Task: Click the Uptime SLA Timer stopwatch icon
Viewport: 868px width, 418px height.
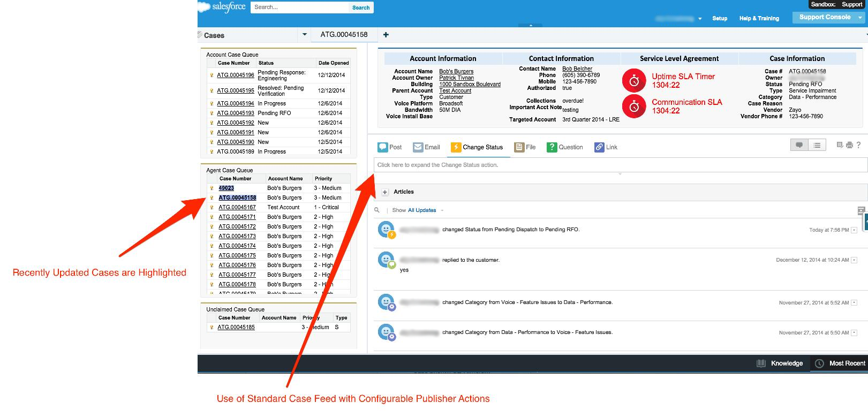Action: (634, 80)
